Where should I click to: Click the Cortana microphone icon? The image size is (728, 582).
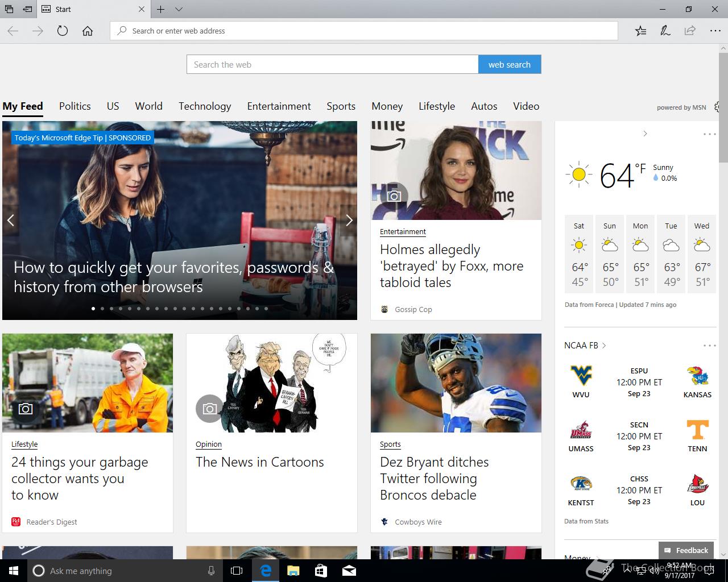pyautogui.click(x=211, y=571)
